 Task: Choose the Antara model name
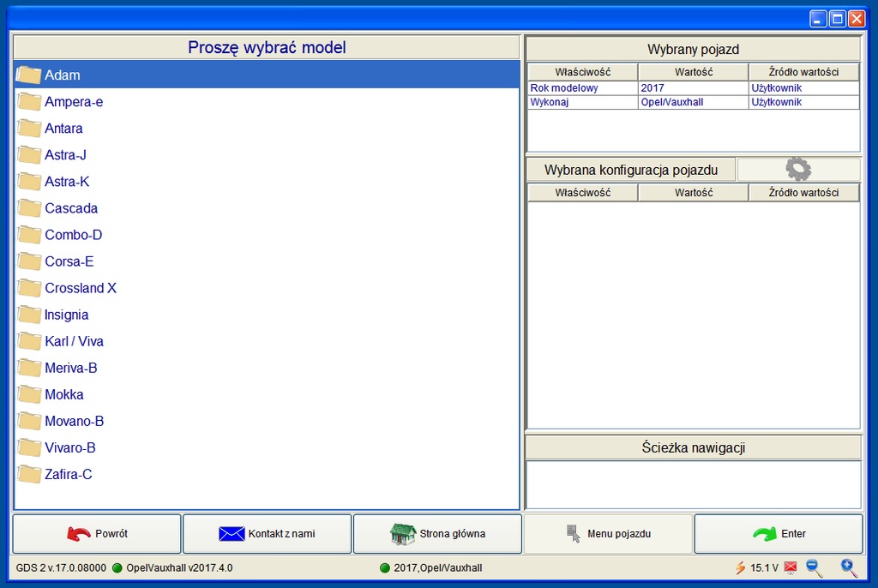(63, 129)
